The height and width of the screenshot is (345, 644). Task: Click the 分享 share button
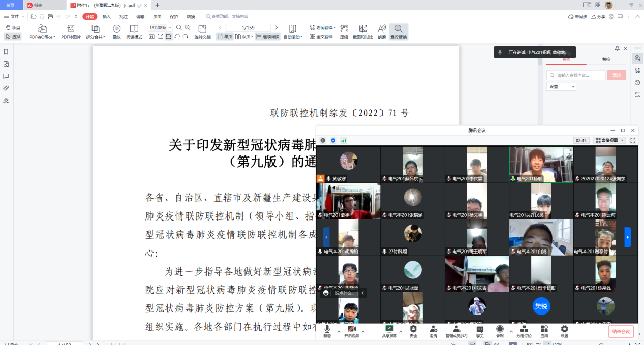pyautogui.click(x=598, y=16)
